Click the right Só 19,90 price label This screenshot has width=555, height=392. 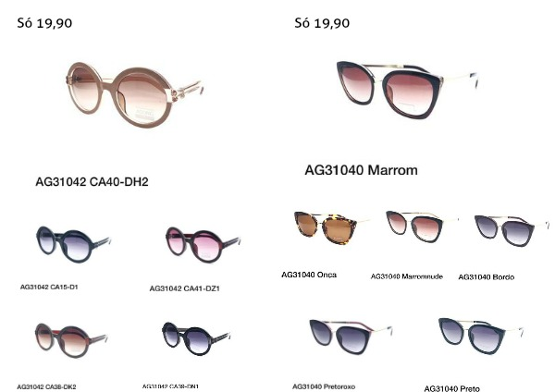click(322, 23)
